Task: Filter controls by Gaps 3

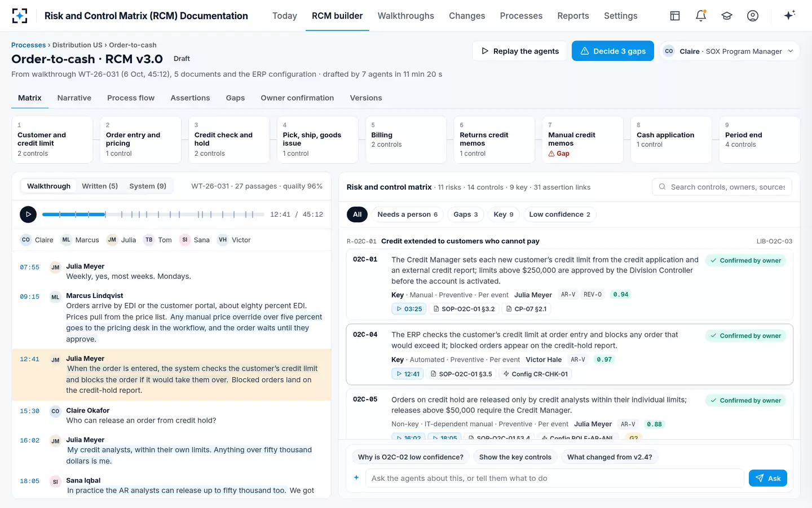Action: [x=466, y=214]
